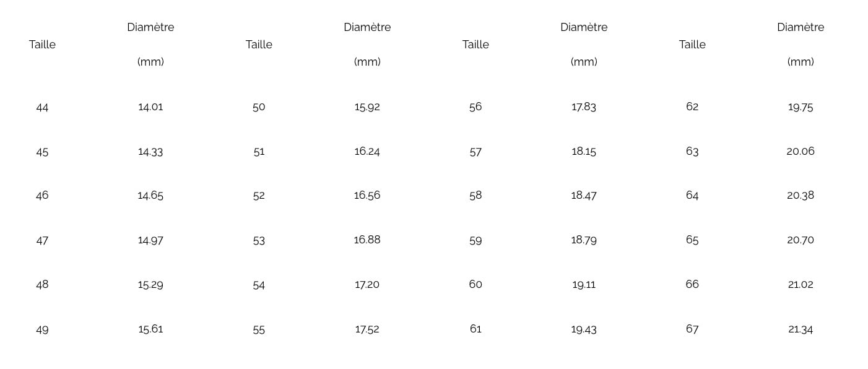Select the 15.61 diameter cell
This screenshot has height=369, width=868.
click(x=150, y=329)
